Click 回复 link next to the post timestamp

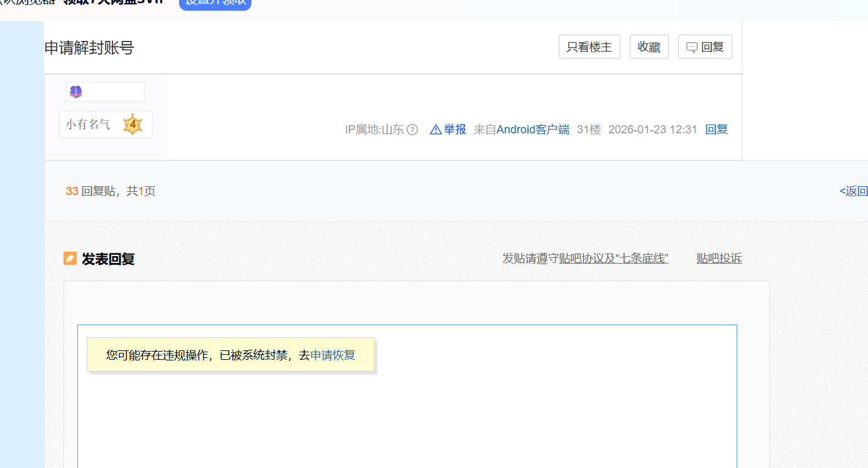[x=716, y=130]
